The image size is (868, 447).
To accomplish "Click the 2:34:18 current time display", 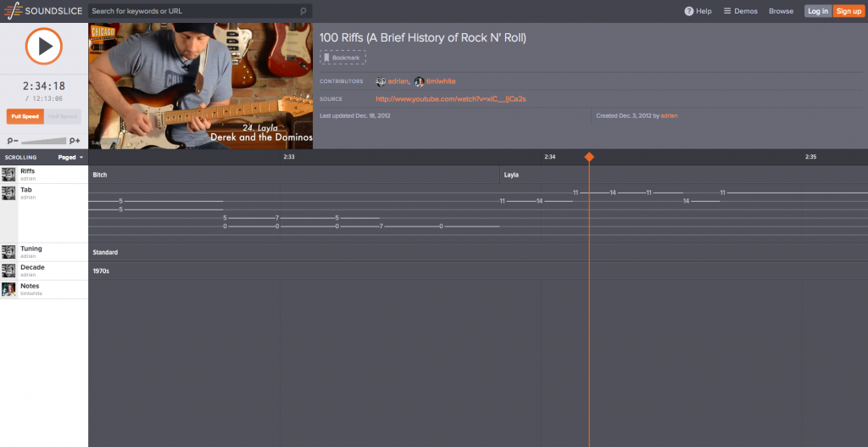I will point(44,86).
